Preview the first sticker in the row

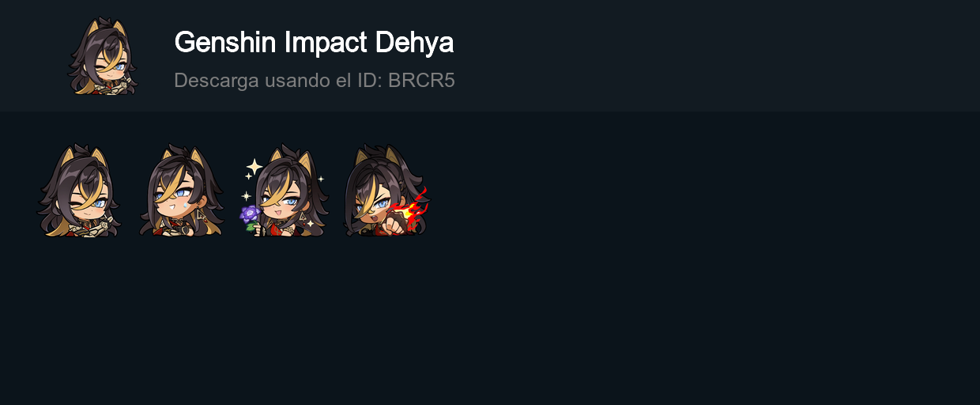pyautogui.click(x=79, y=190)
